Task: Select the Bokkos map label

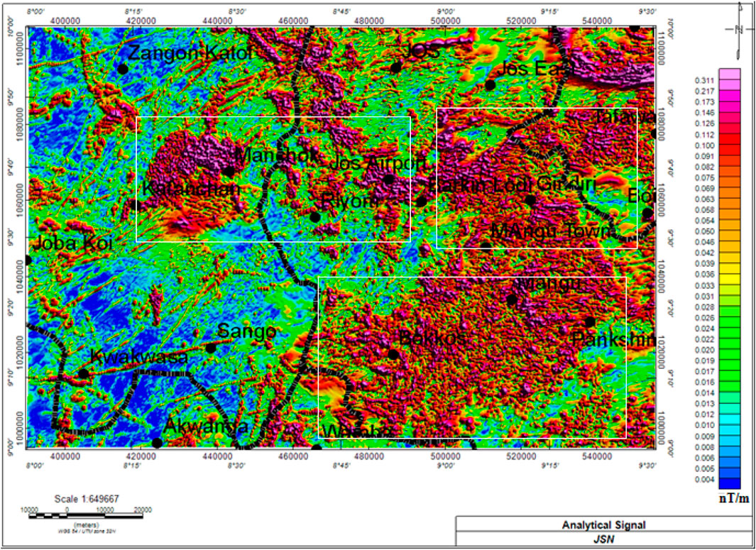Action: pyautogui.click(x=432, y=338)
